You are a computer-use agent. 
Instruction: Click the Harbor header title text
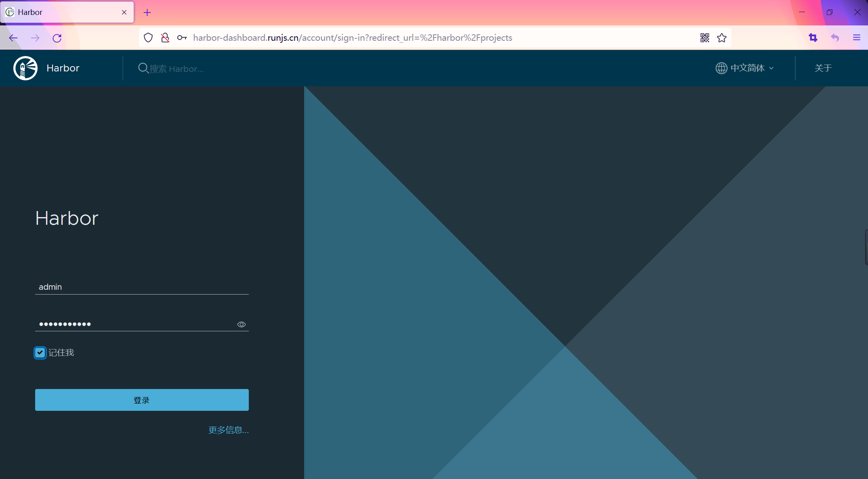coord(63,68)
